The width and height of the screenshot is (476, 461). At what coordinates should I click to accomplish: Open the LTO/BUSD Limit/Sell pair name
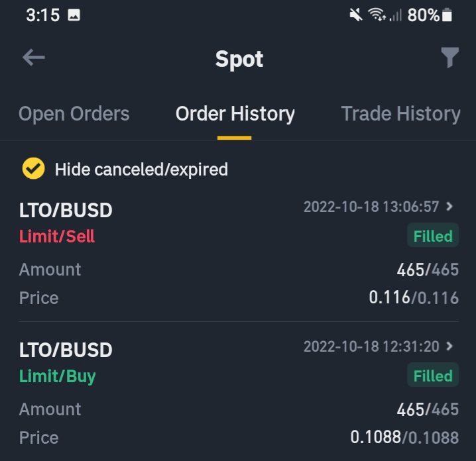coord(66,210)
